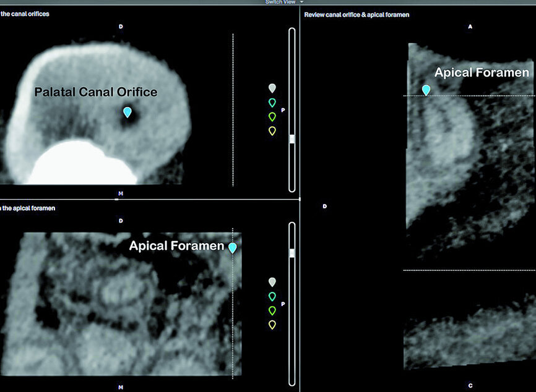
Task: Select the teal pin marker in the lower palette
Action: tap(271, 296)
